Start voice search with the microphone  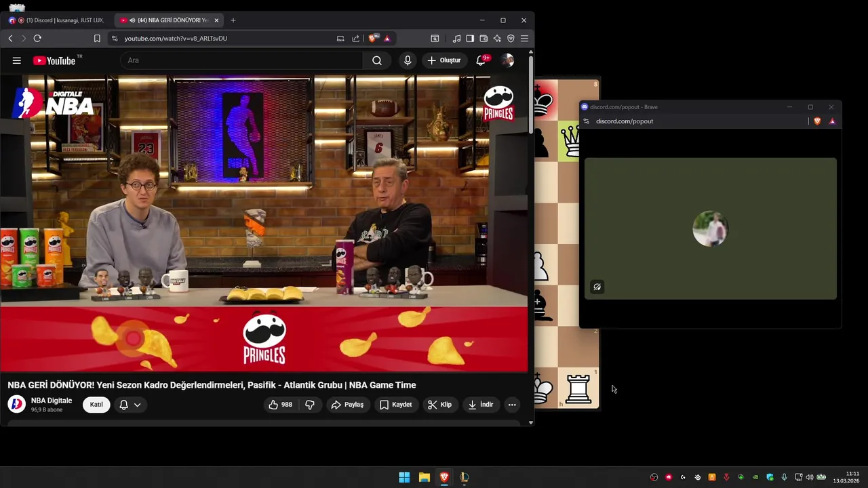[x=408, y=60]
